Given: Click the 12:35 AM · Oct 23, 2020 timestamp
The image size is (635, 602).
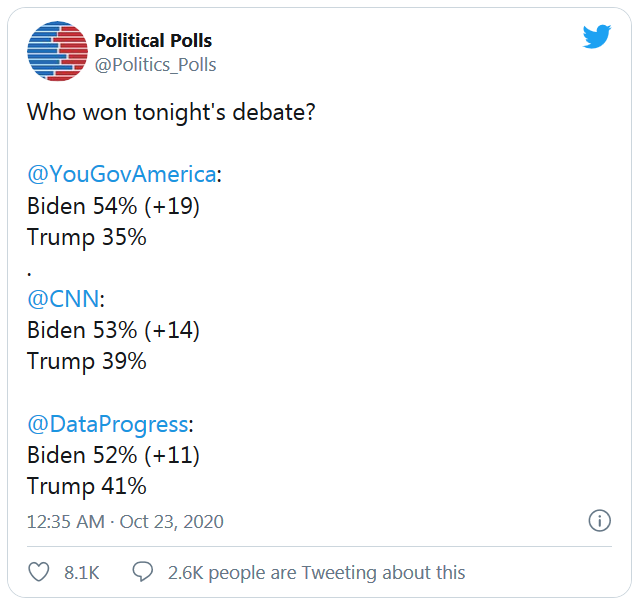Looking at the screenshot, I should [x=125, y=521].
